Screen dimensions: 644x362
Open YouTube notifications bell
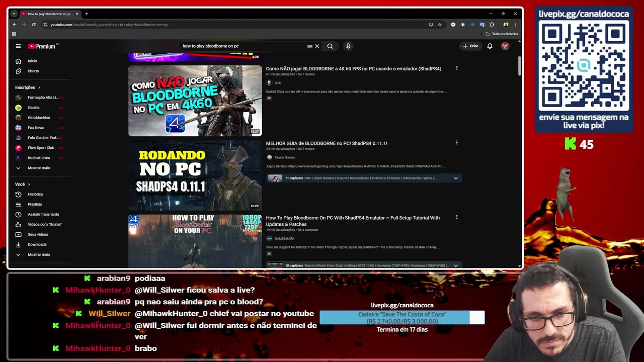coord(490,46)
